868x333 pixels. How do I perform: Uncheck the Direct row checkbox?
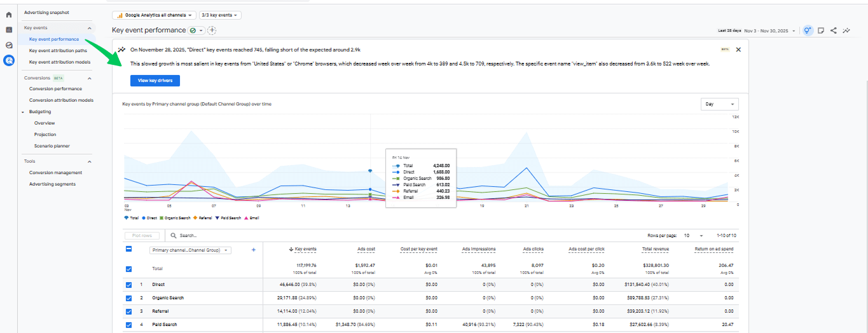pyautogui.click(x=129, y=285)
